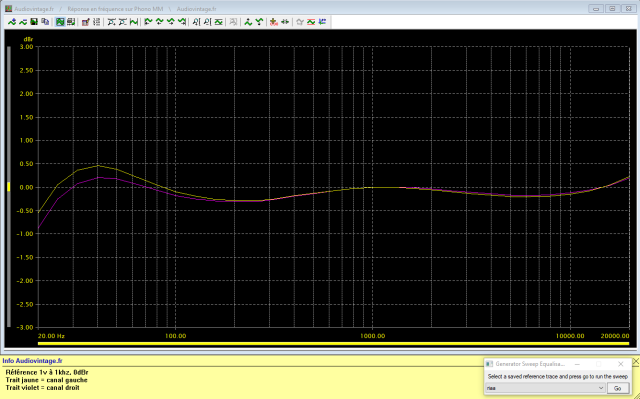Toggle the list lines toolbar icon
The width and height of the screenshot is (640, 399).
coord(97,22)
